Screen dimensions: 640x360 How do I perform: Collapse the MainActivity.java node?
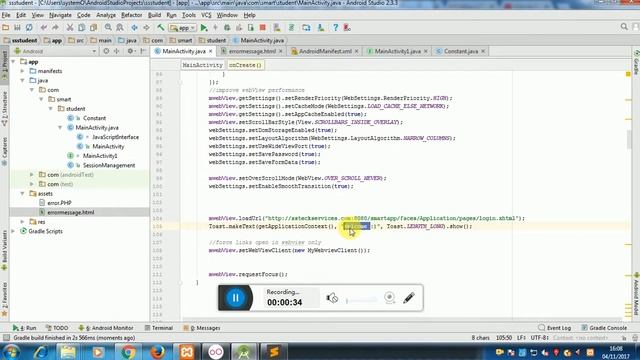pyautogui.click(x=60, y=127)
